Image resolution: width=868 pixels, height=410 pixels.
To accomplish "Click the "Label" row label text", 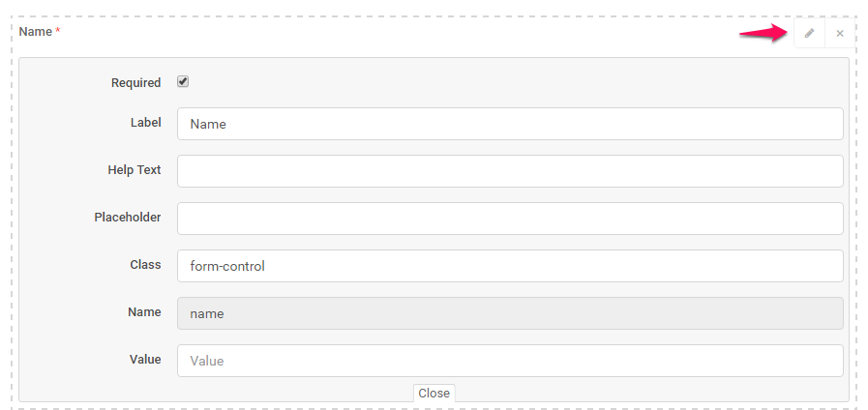I will pyautogui.click(x=145, y=123).
